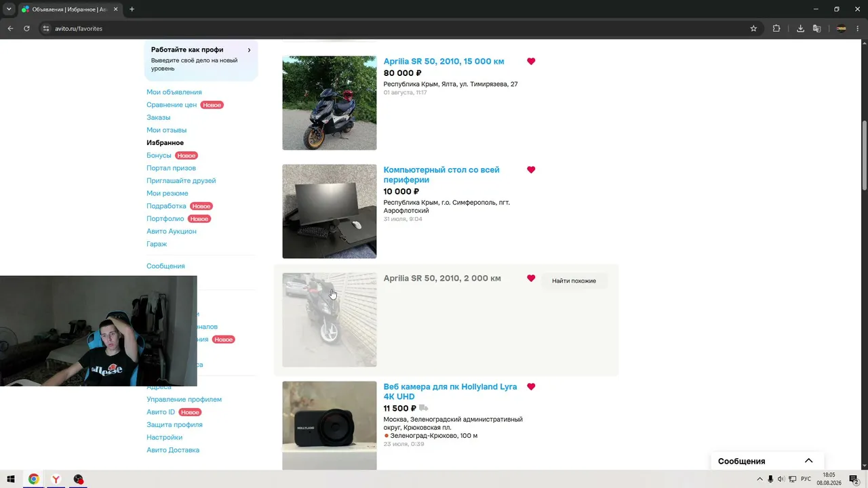Open Портфолио in sidebar
This screenshot has width=868, height=488.
[x=165, y=219]
